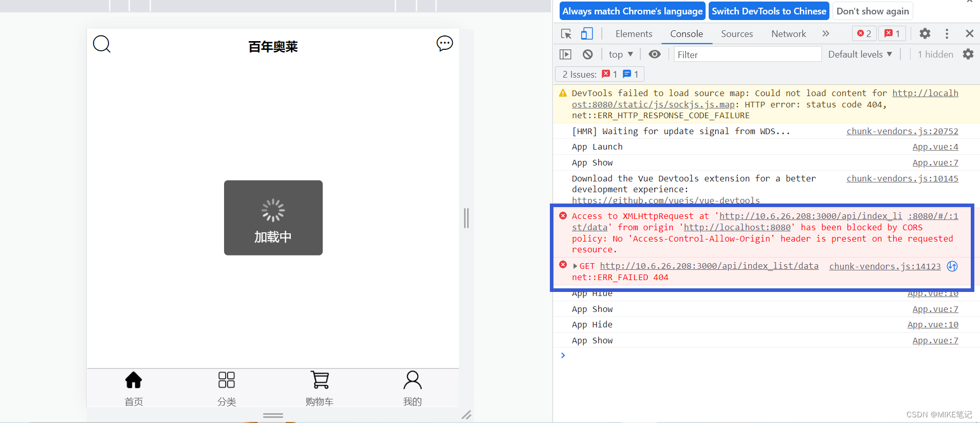Click the red error count badge showing 2
Screen dimensions: 980x423
click(864, 34)
